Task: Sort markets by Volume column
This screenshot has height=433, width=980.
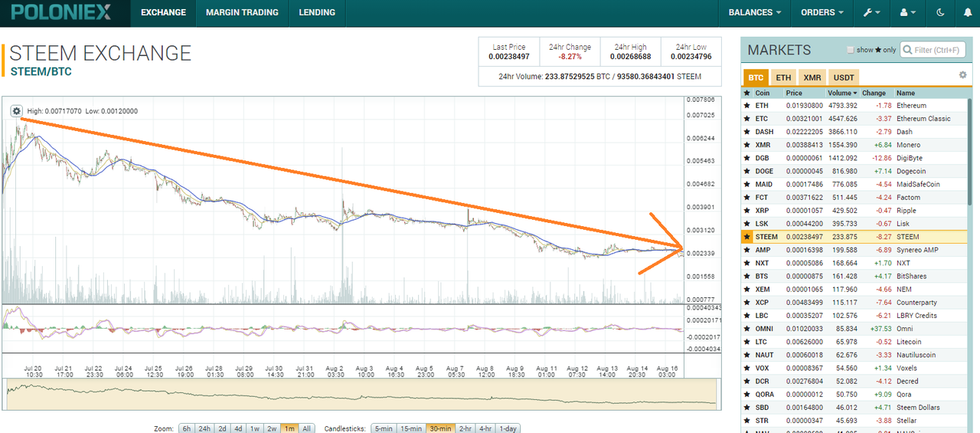Action: coord(841,93)
